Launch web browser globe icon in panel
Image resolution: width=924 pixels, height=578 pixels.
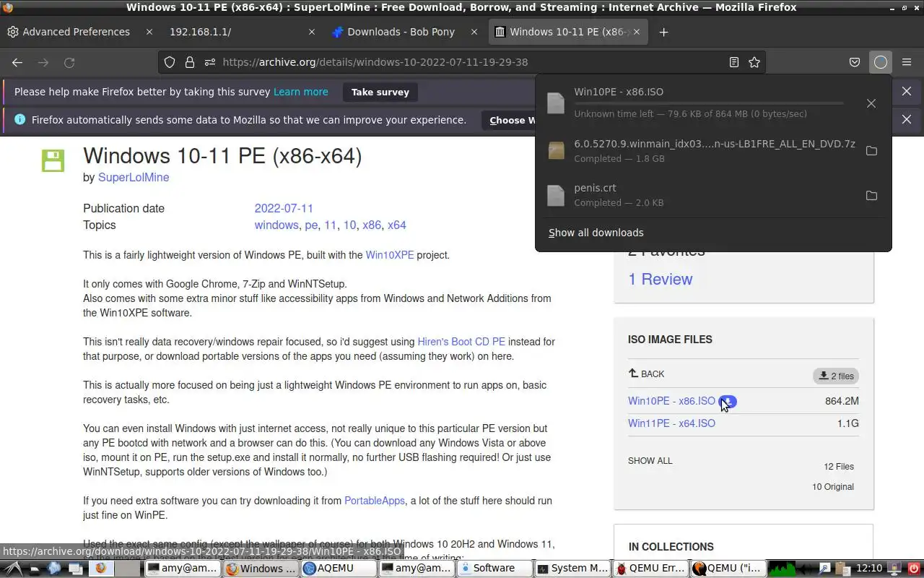[x=54, y=568]
